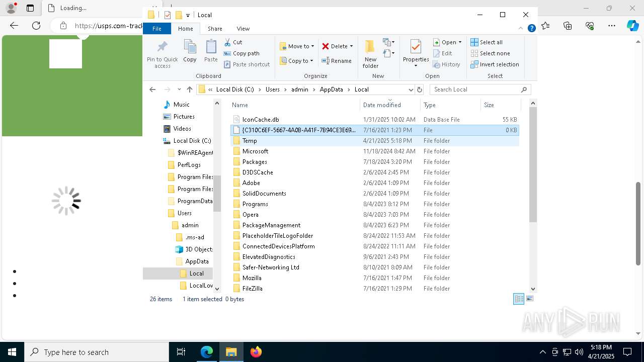Sort by Date modified column
This screenshot has width=644, height=362.
point(390,105)
